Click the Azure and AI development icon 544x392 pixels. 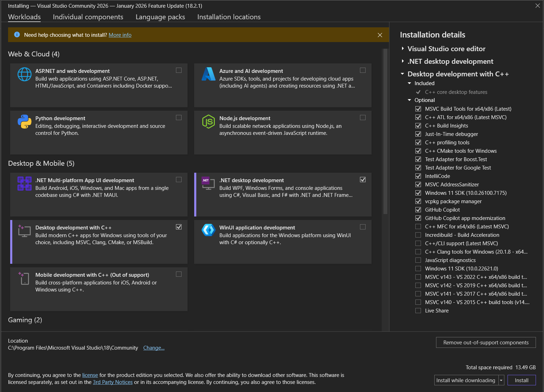(x=209, y=74)
